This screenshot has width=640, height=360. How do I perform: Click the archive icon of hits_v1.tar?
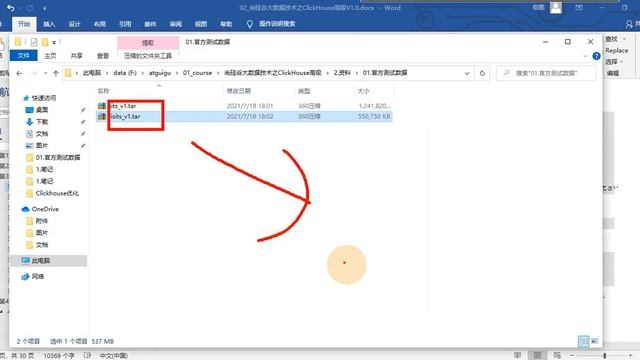tap(102, 106)
